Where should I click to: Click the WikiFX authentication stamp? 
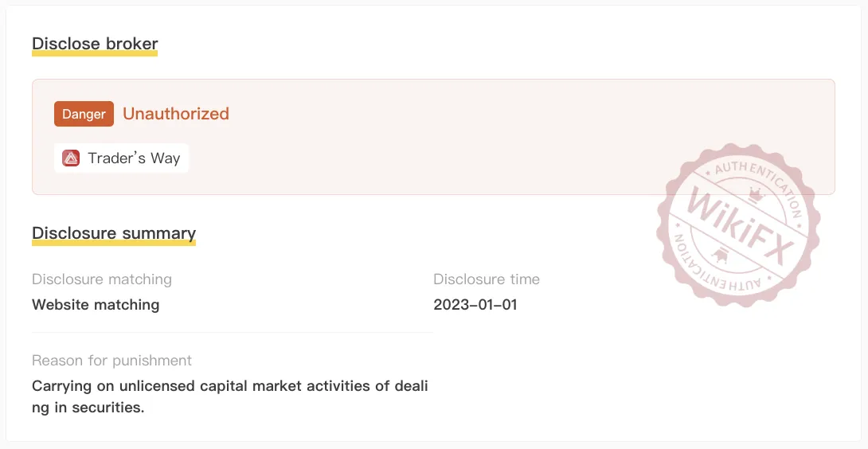point(738,225)
